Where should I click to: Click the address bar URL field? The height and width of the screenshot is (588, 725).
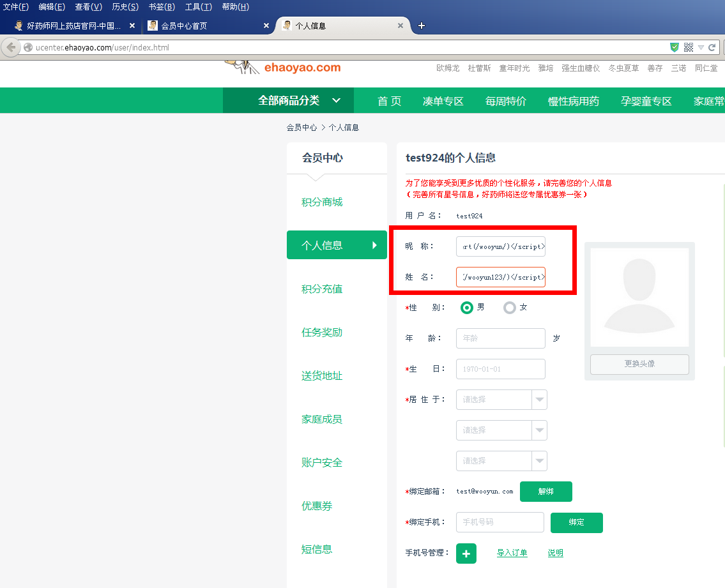[342, 47]
